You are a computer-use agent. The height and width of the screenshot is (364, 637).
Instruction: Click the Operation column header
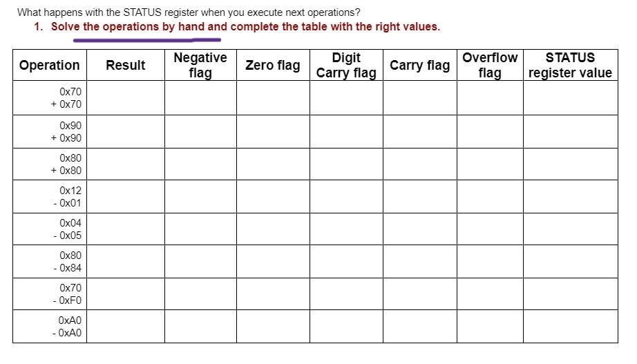[50, 65]
